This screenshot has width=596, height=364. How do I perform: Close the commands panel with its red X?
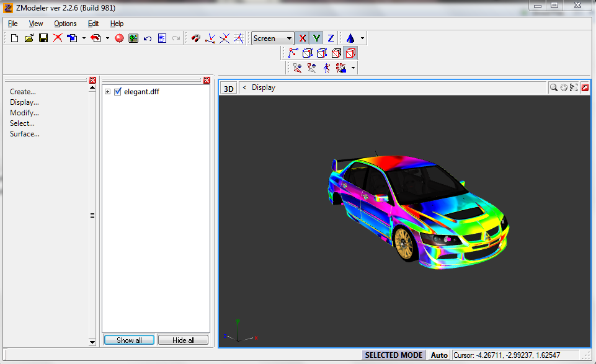(x=92, y=80)
